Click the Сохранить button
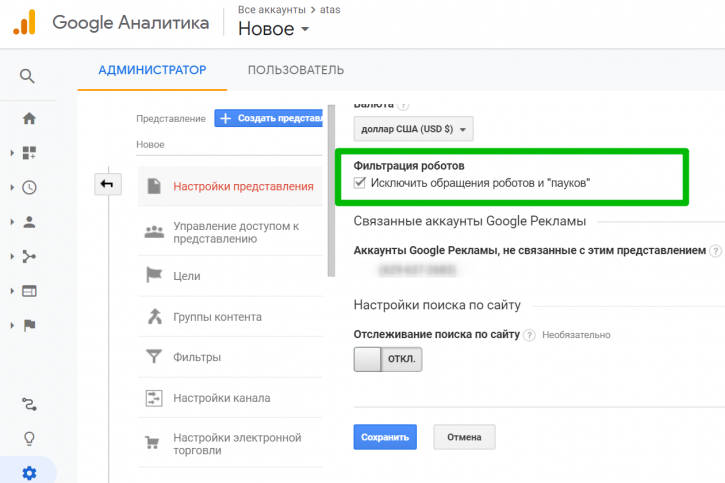 coord(385,437)
